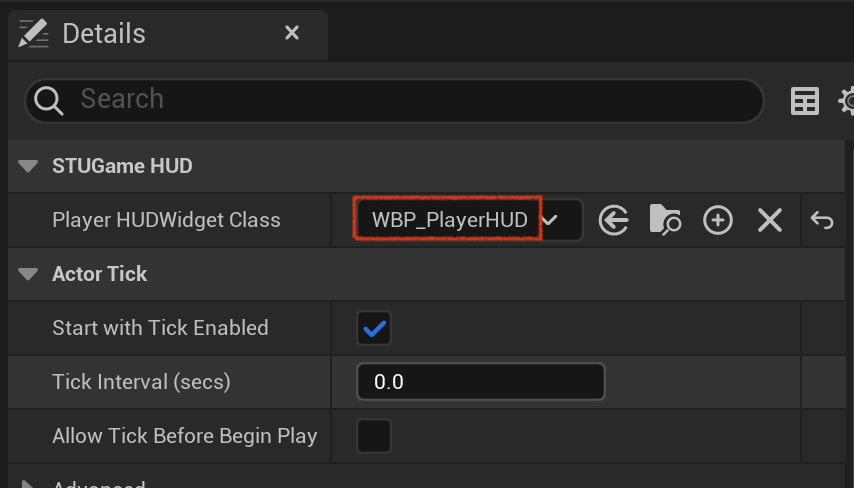854x488 pixels.
Task: Click the Use Selected Asset arrow icon
Action: pyautogui.click(x=613, y=221)
